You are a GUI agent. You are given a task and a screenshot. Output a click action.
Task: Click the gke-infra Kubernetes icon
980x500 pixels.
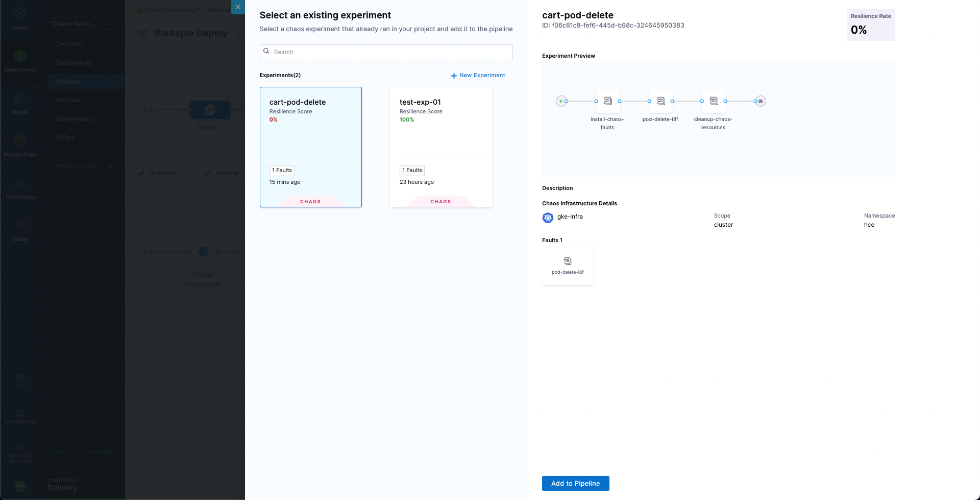pos(548,218)
